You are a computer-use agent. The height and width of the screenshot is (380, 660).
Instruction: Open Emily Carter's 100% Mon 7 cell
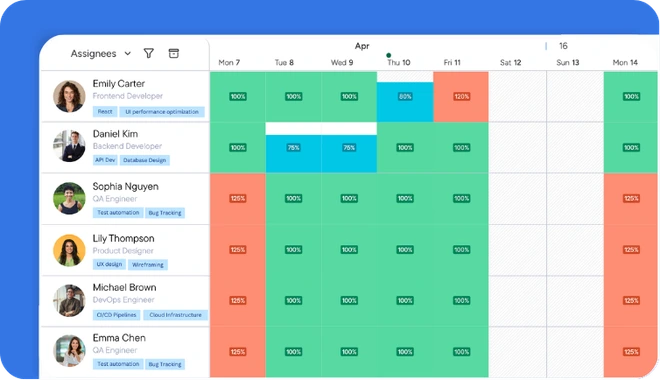coord(238,96)
